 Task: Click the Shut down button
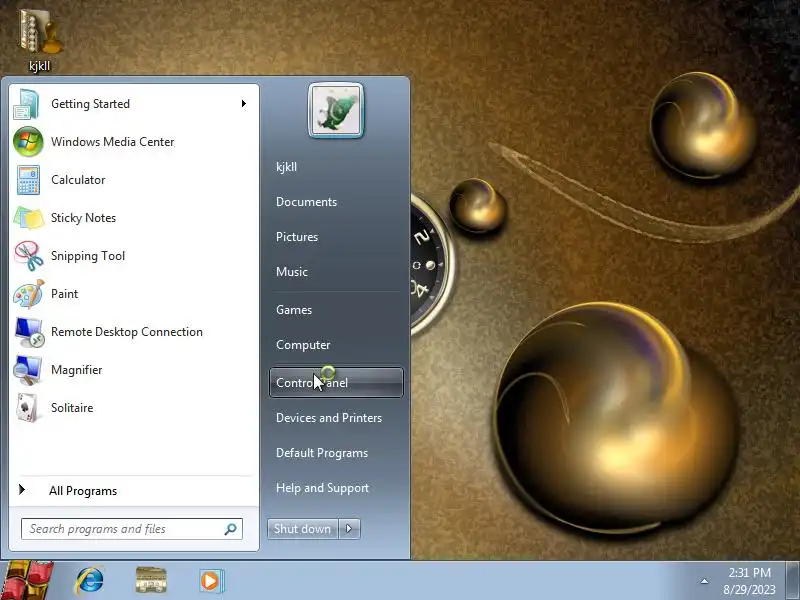pos(303,529)
